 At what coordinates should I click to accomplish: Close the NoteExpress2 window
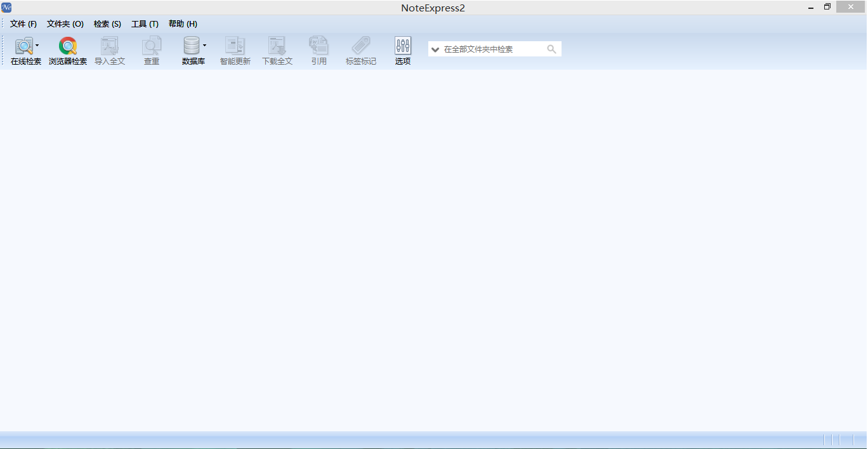coord(852,7)
